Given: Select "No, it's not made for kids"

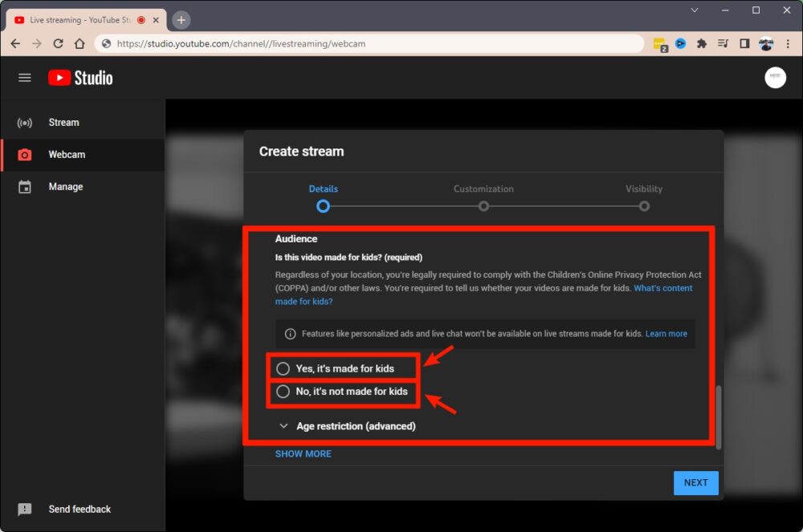Looking at the screenshot, I should (283, 392).
